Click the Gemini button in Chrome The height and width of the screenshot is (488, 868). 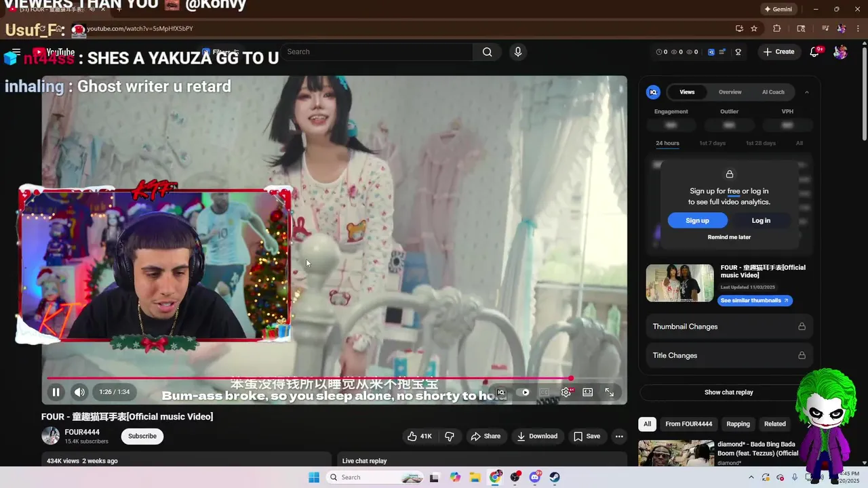(778, 9)
